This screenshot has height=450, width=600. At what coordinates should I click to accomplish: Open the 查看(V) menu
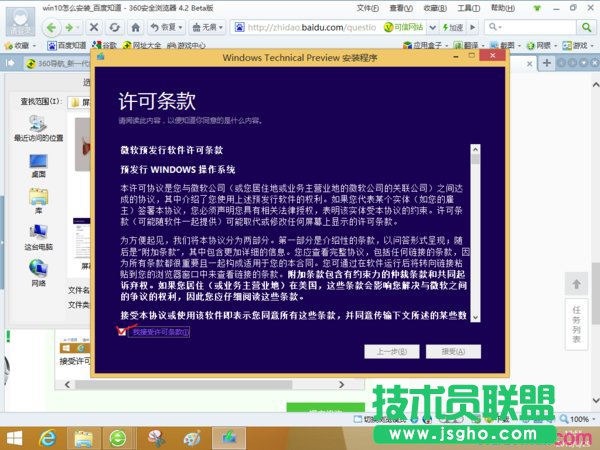[401, 8]
